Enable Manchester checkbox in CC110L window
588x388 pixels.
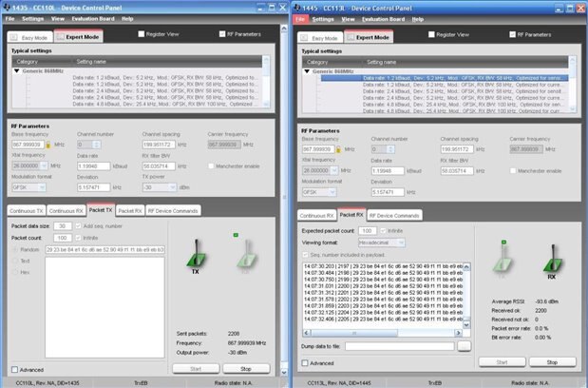click(x=211, y=165)
